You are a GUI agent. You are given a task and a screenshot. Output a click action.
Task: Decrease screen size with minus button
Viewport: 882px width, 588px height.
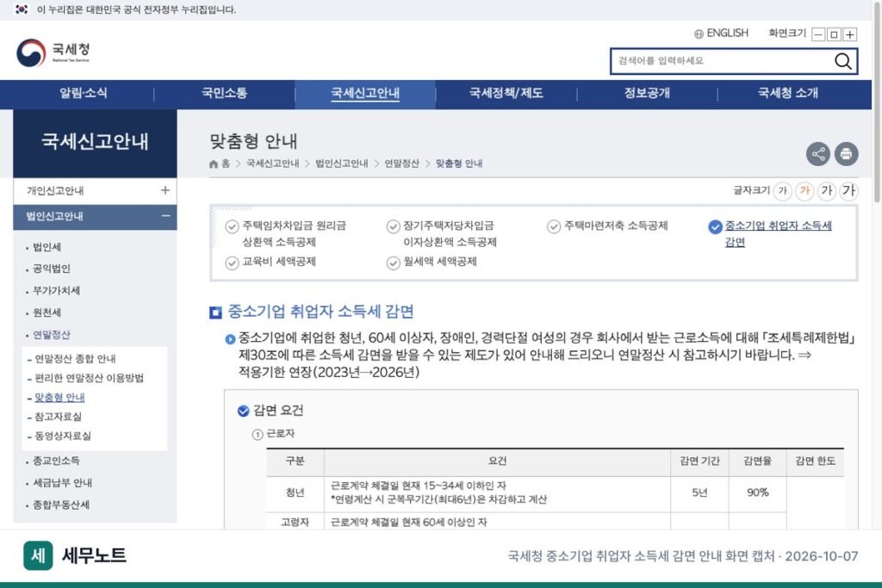818,34
